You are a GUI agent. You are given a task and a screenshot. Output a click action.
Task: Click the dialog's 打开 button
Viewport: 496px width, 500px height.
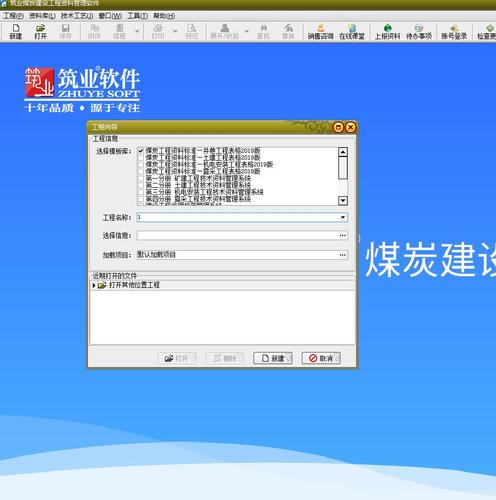(177, 358)
